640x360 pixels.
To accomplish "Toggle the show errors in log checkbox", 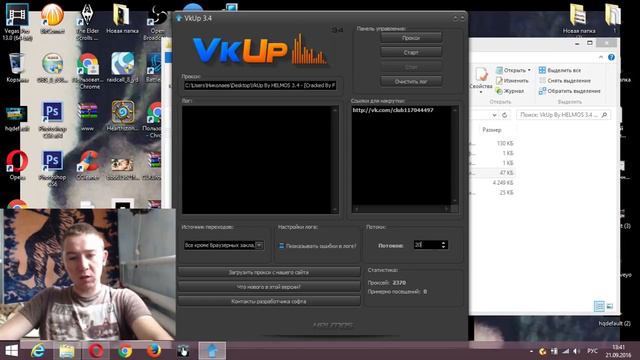I will pos(282,246).
